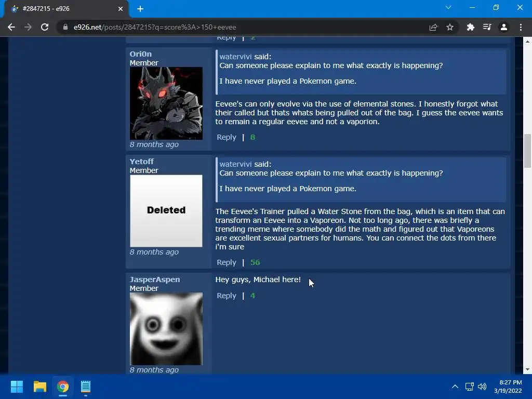Reload the current page
The height and width of the screenshot is (399, 532).
[45, 27]
